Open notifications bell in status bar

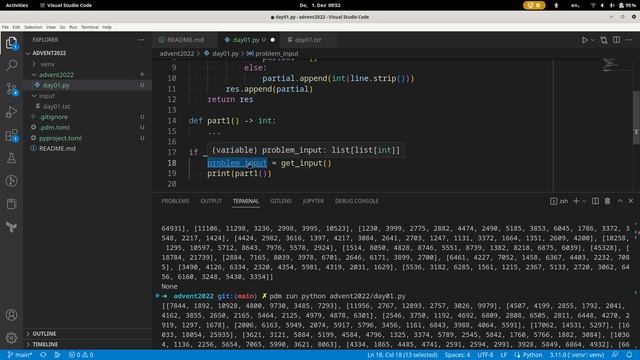tap(629, 355)
